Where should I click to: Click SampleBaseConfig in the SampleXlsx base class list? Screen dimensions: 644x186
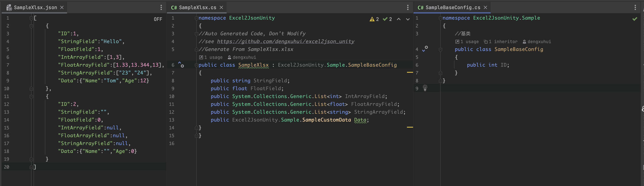[x=372, y=65]
